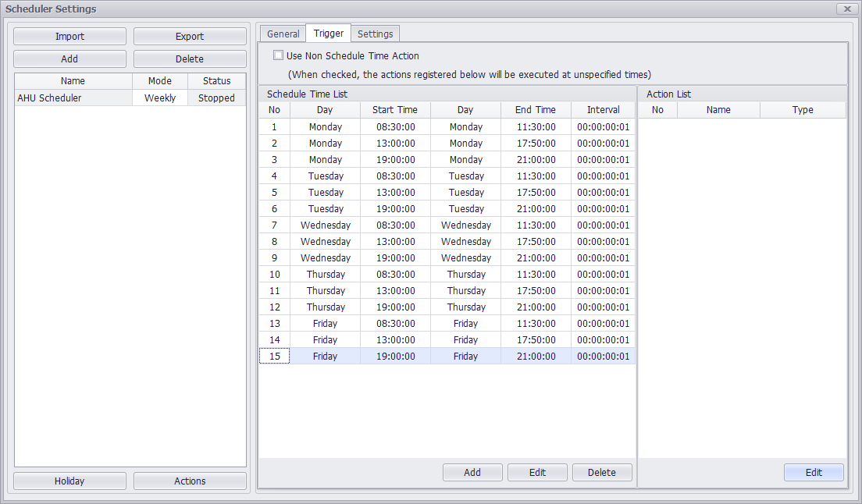The height and width of the screenshot is (504, 862).
Task: Click Edit under the Action List
Action: [814, 473]
